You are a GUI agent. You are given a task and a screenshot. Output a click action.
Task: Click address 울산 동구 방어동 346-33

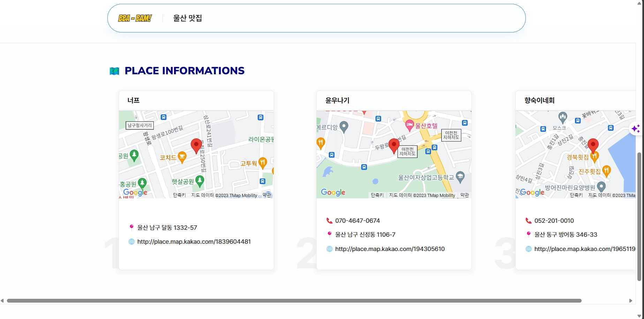(566, 235)
